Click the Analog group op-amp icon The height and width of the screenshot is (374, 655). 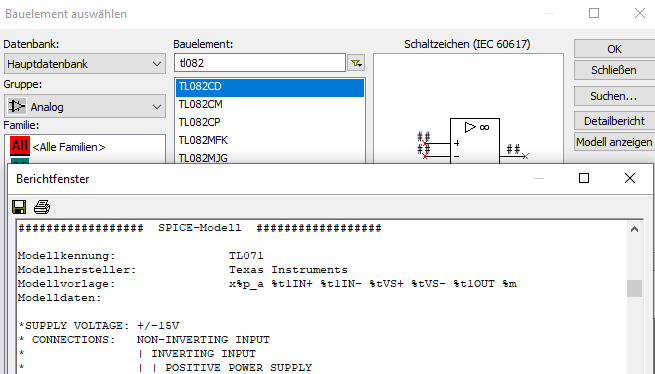[x=17, y=107]
